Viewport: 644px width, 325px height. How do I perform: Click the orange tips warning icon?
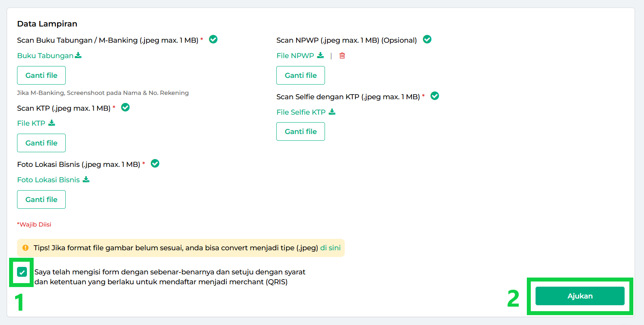click(x=26, y=248)
